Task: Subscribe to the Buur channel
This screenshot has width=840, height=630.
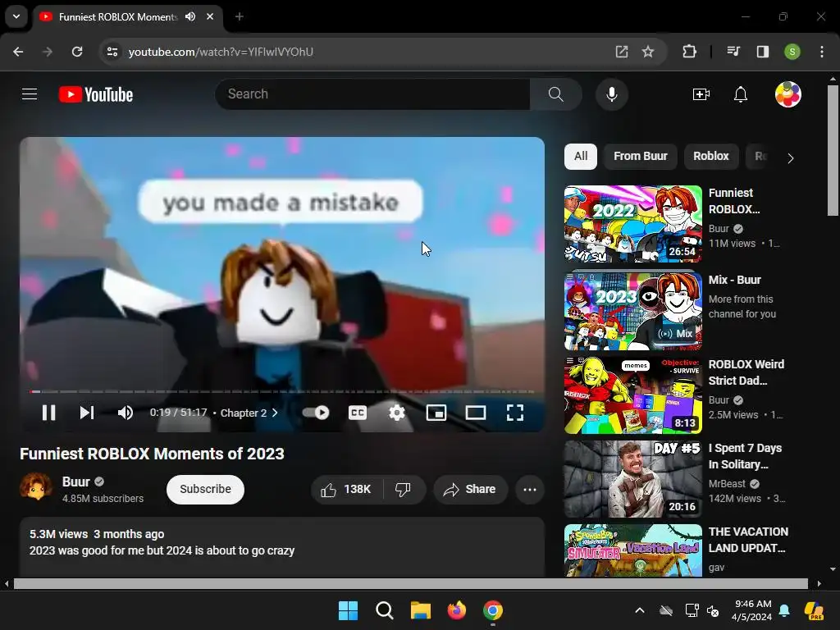Action: (x=205, y=489)
